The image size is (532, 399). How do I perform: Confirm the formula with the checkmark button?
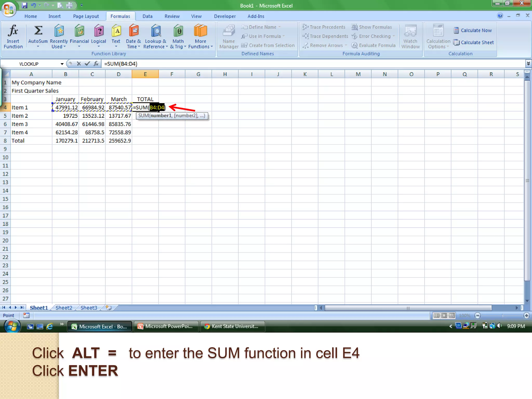click(x=87, y=64)
